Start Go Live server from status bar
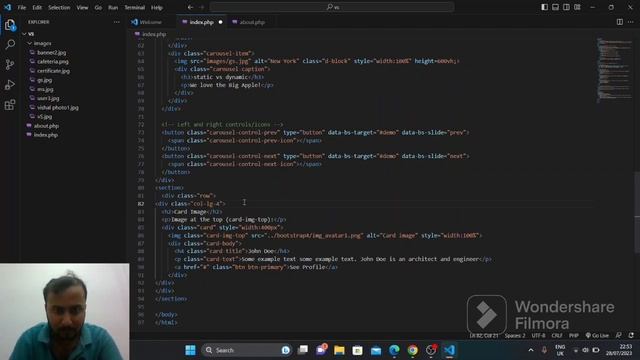 [x=597, y=336]
